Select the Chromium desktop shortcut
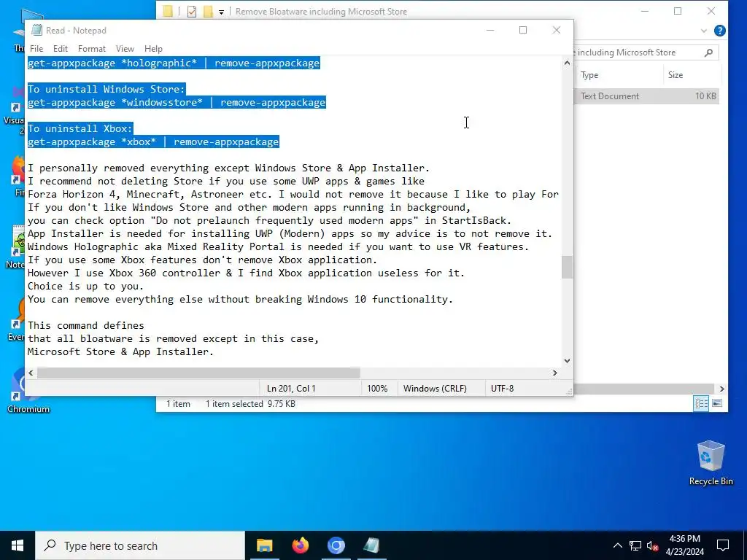Screen dimensions: 747x560 [x=28, y=391]
